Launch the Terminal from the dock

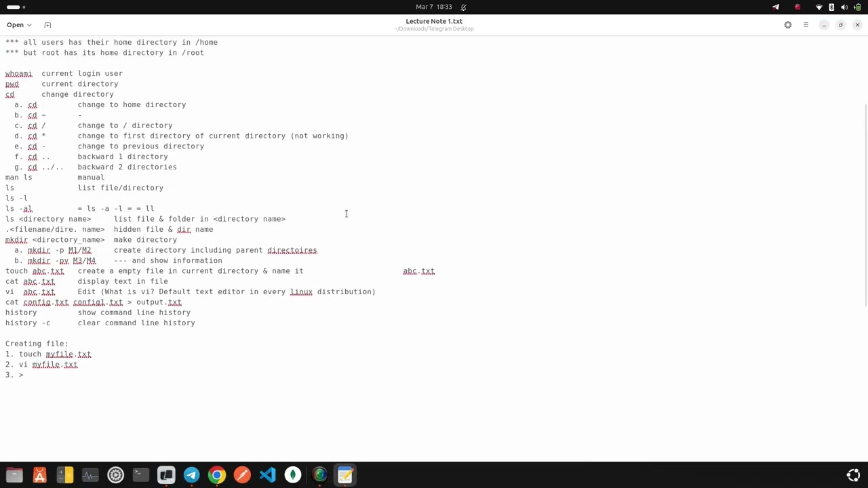(x=141, y=475)
